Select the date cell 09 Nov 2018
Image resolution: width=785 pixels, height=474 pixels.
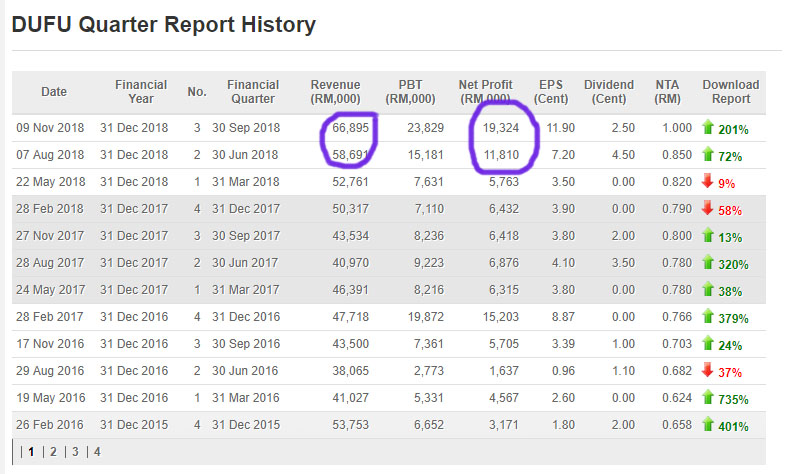click(50, 128)
